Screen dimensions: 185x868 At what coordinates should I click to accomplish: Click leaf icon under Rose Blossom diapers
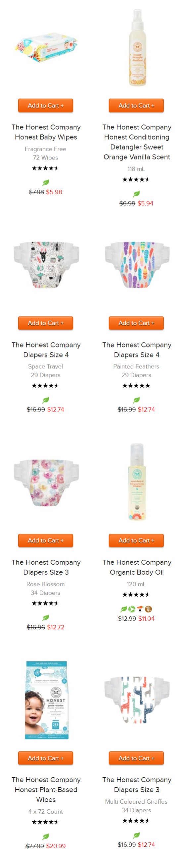coord(46,617)
